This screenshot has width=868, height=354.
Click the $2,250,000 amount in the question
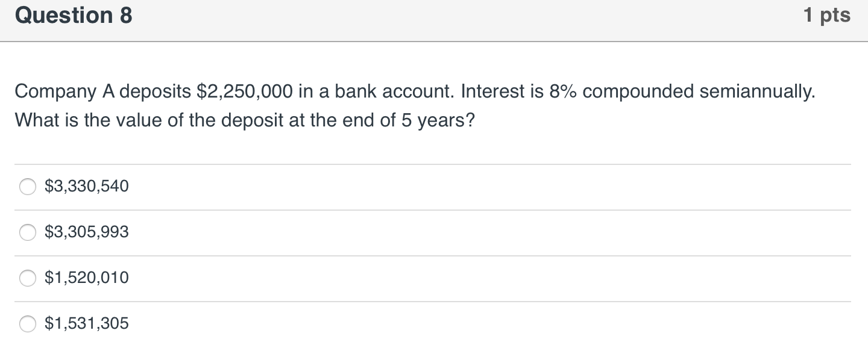click(245, 92)
